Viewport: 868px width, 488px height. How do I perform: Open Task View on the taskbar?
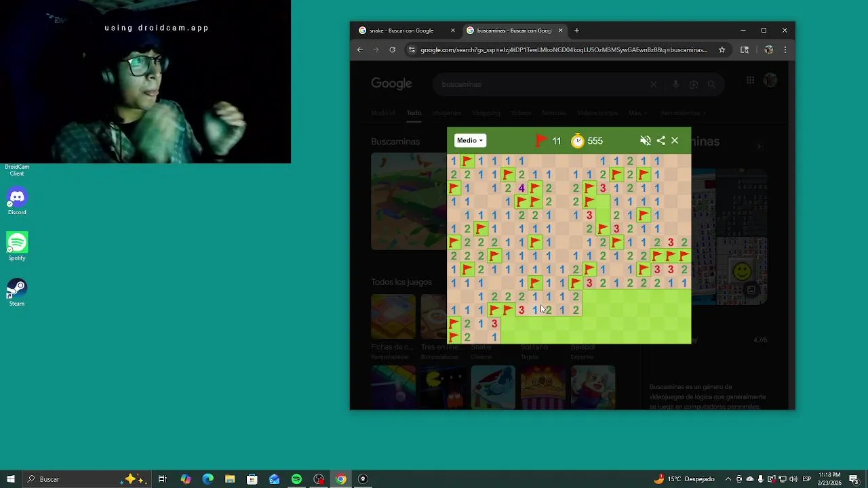[x=163, y=479]
